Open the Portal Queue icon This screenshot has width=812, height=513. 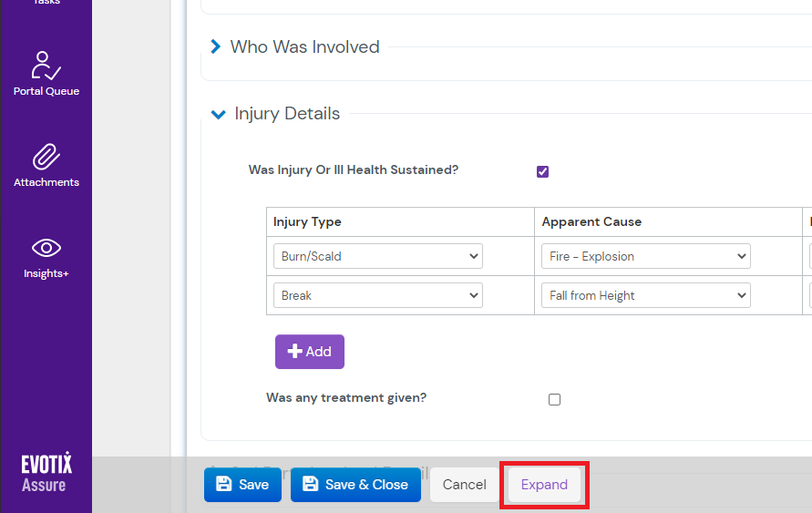46,67
